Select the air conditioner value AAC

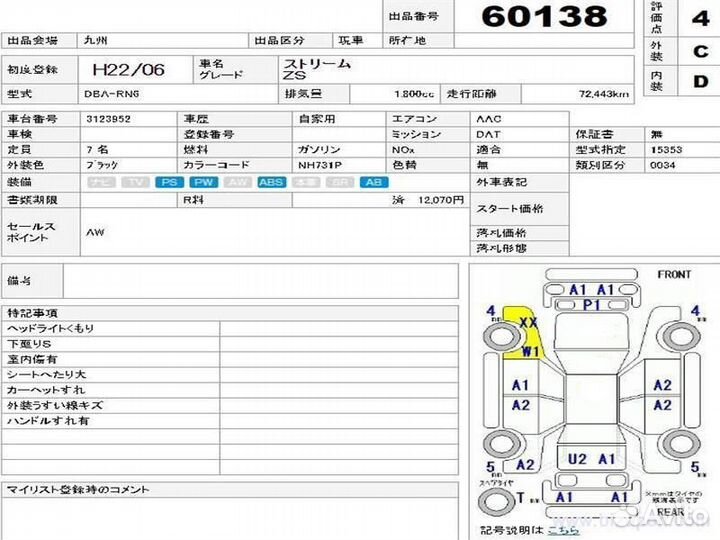(489, 119)
